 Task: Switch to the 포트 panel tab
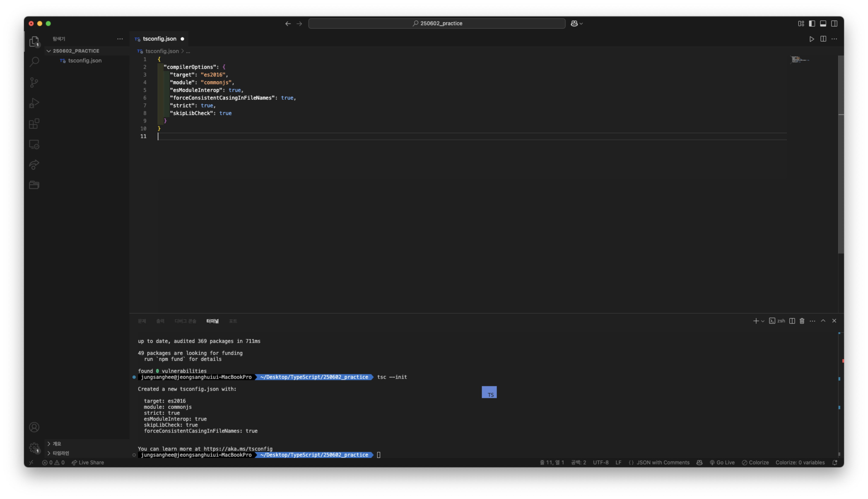tap(233, 321)
